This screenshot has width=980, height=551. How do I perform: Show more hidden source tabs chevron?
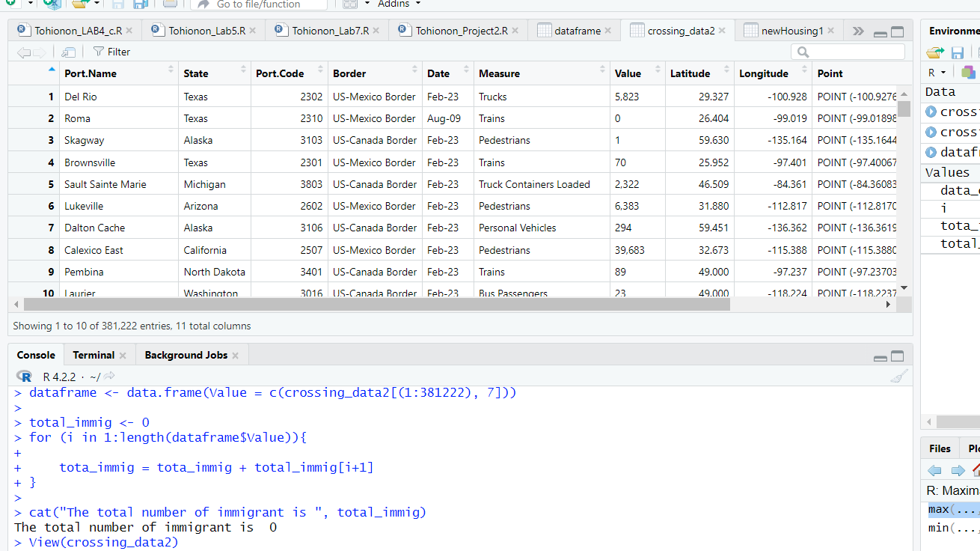858,31
